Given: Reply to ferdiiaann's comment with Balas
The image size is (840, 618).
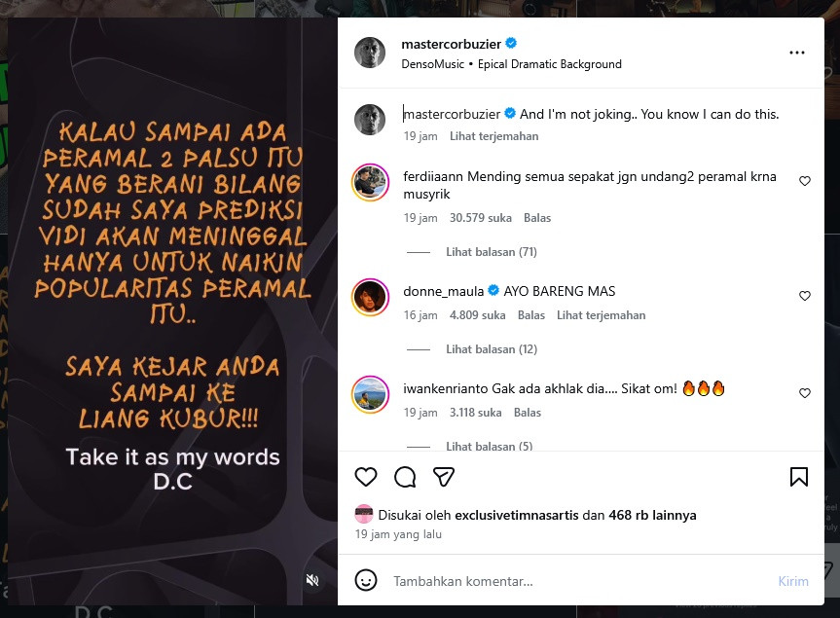Looking at the screenshot, I should click(537, 218).
